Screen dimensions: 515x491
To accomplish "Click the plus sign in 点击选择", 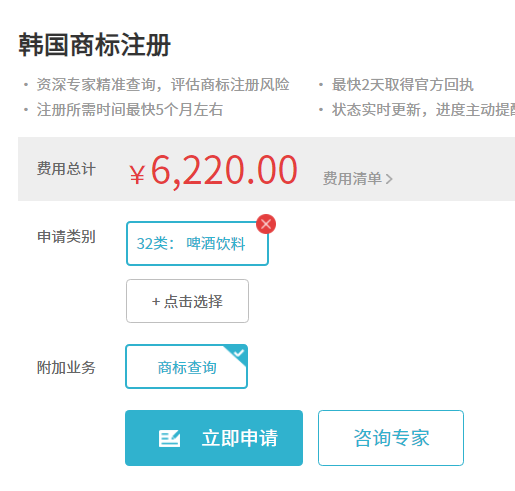I will [156, 302].
